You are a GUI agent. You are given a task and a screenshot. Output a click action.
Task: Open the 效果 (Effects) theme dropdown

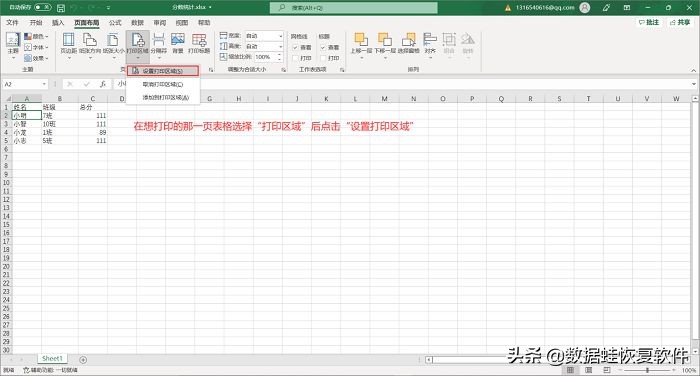[36, 58]
